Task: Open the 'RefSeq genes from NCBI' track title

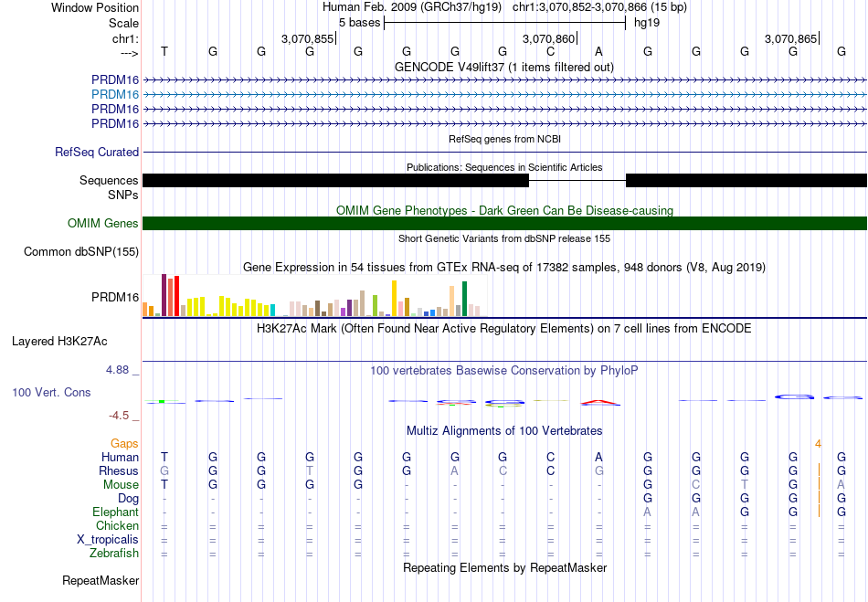Action: coord(504,139)
